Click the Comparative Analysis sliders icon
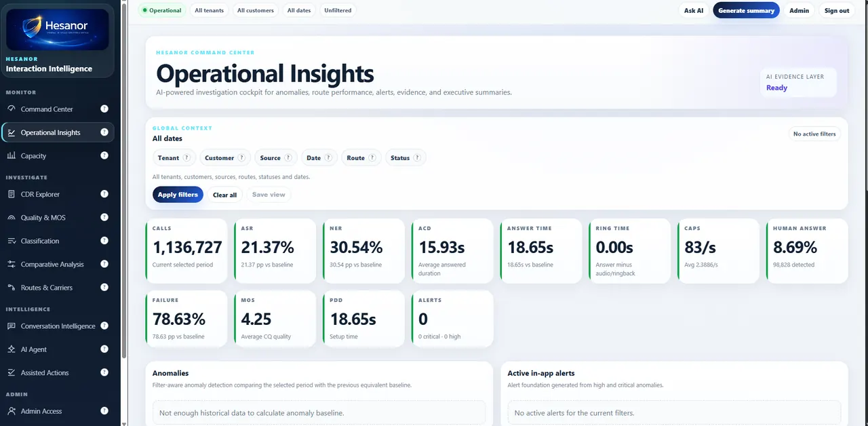 [x=12, y=264]
